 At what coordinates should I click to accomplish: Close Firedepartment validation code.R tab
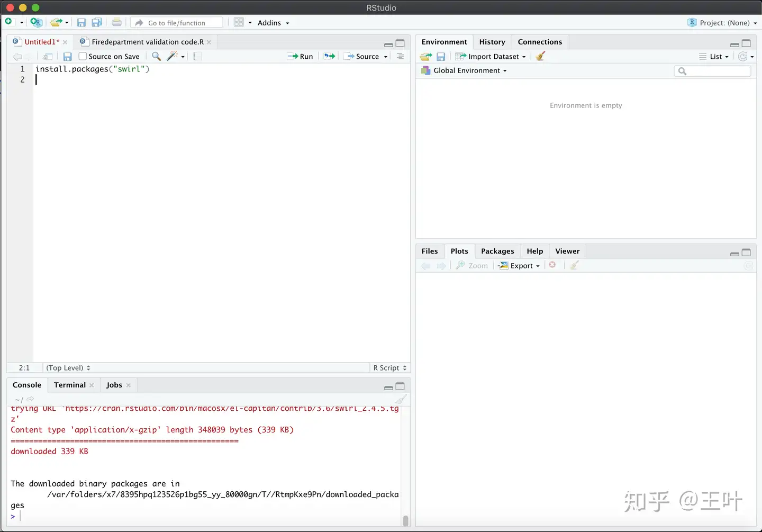tap(209, 42)
